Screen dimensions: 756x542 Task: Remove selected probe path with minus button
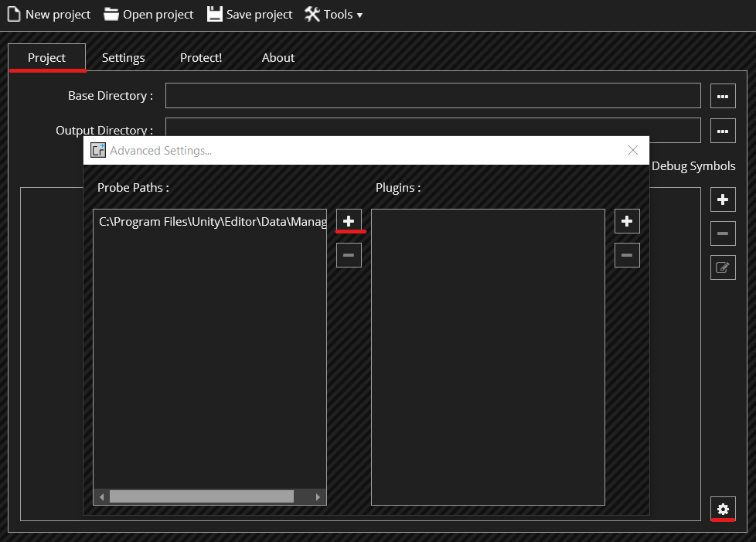(x=349, y=255)
